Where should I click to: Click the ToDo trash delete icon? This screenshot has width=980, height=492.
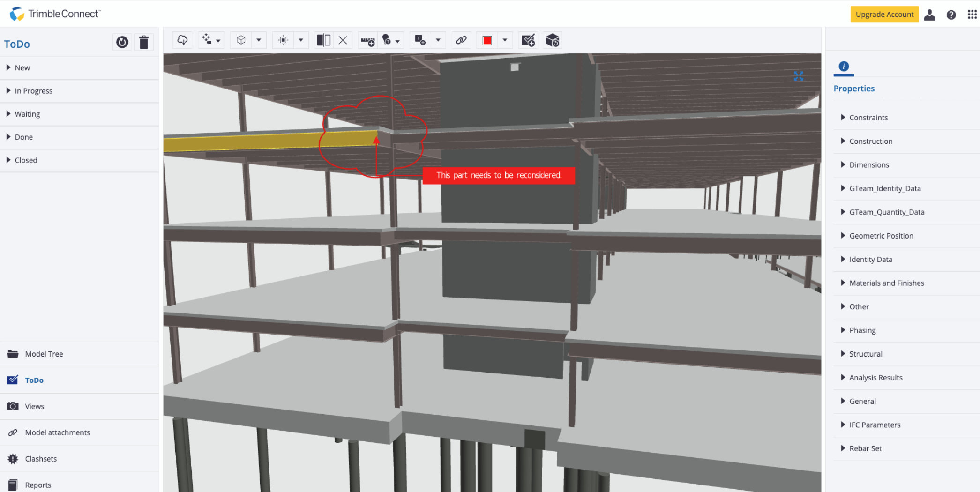tap(144, 42)
